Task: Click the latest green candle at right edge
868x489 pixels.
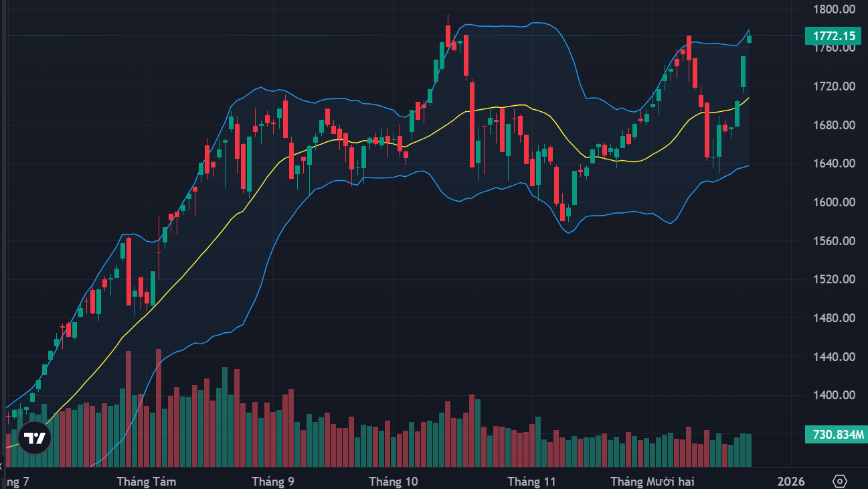Action: pos(750,38)
